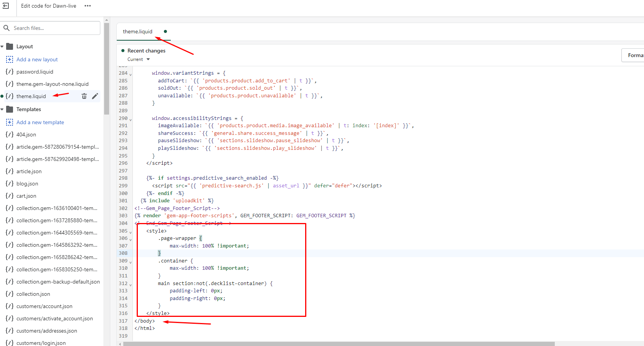
Task: Rename theme.liquid with the pencil icon
Action: point(95,96)
